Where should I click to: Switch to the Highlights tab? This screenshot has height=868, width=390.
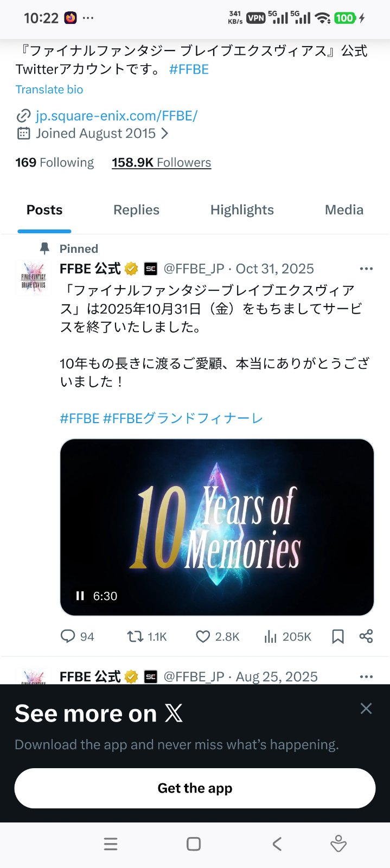242,210
